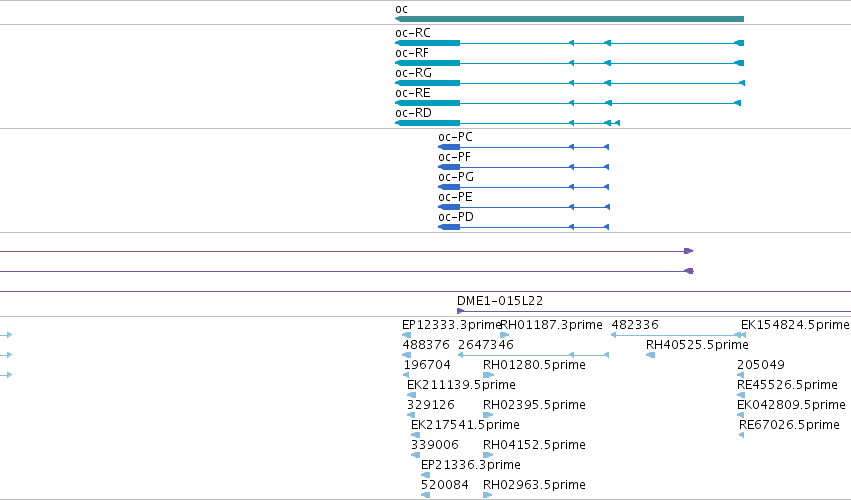Click arrow glyph under RH04152.5prime

[488, 455]
